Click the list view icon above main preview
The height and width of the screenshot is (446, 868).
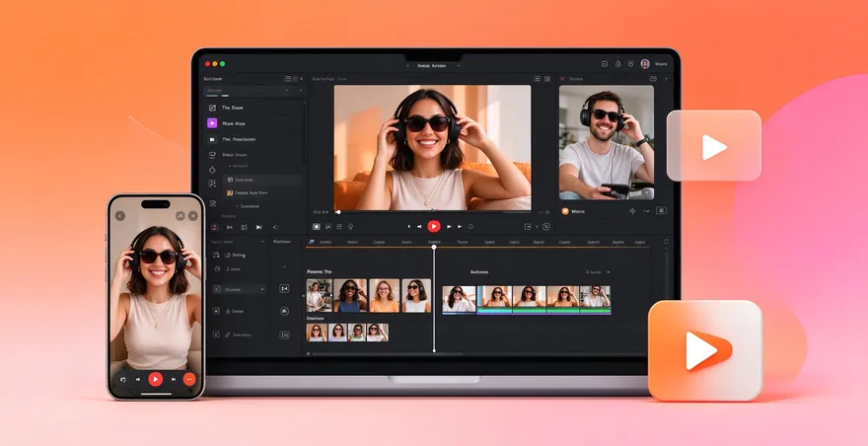[537, 79]
